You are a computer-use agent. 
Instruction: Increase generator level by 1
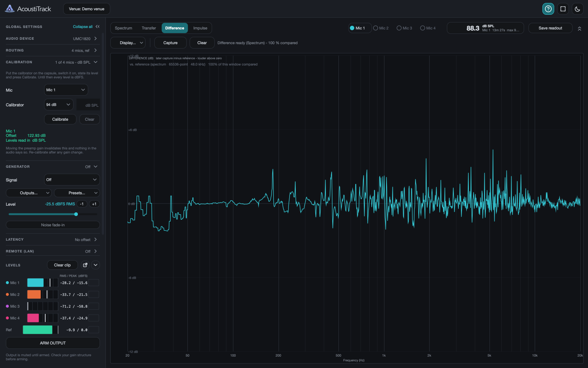94,204
